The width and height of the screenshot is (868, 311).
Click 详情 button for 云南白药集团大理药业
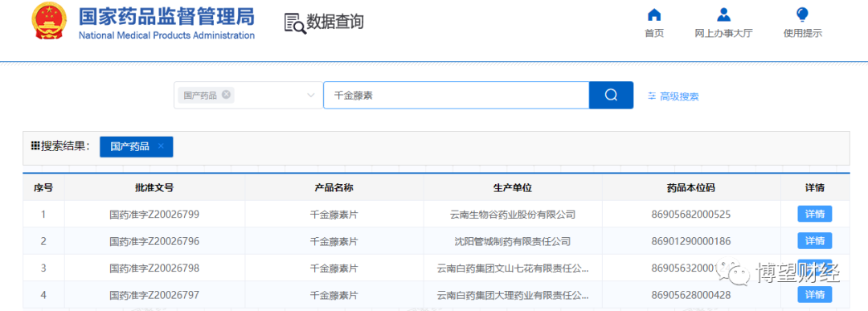click(814, 294)
